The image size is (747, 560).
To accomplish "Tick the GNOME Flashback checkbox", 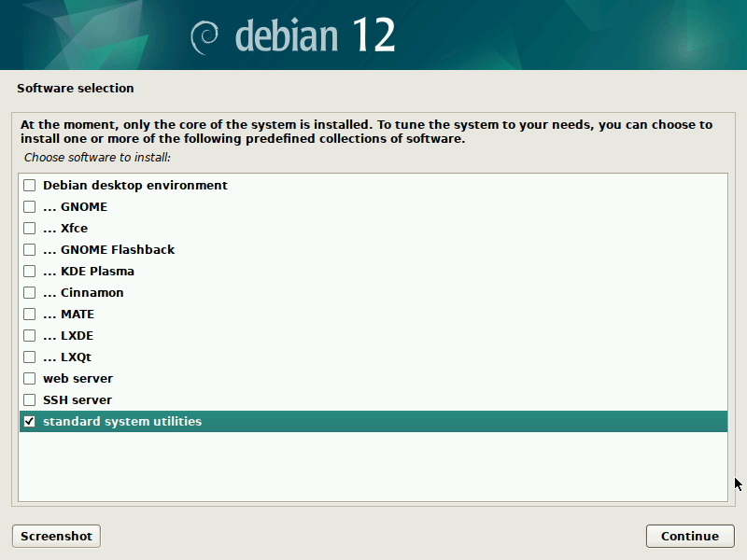I will coord(30,250).
